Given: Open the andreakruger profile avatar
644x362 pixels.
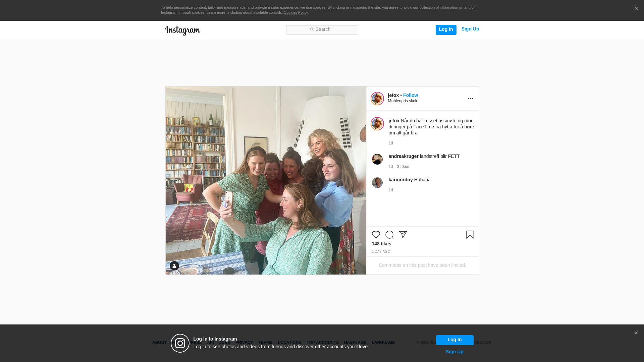Looking at the screenshot, I should 377,159.
